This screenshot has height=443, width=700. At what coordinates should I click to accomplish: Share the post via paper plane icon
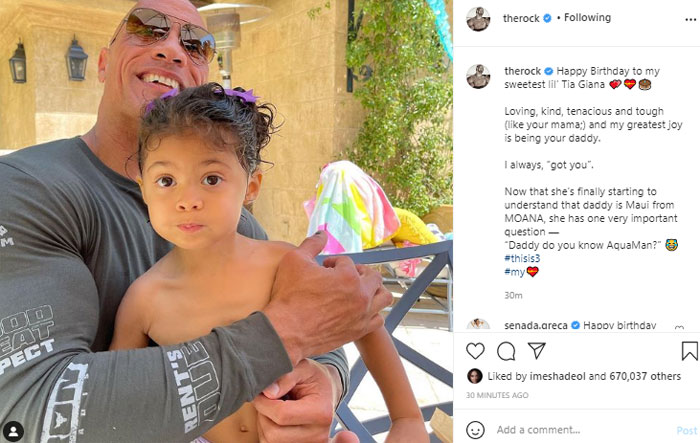537,351
